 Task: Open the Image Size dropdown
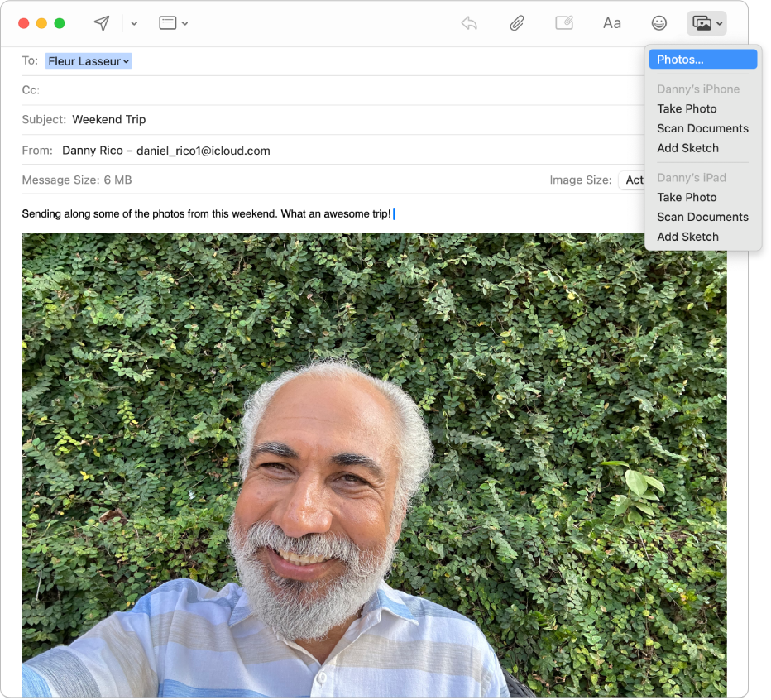[x=634, y=180]
